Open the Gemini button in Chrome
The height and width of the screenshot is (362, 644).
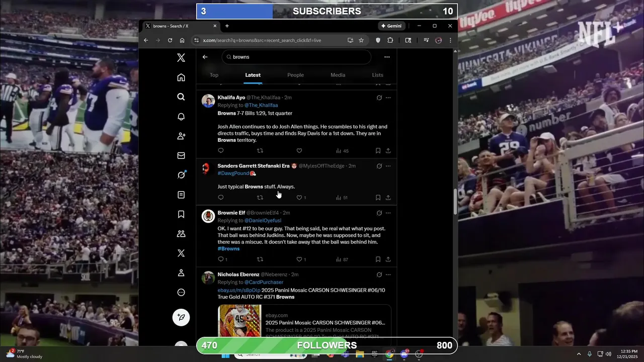pos(391,26)
